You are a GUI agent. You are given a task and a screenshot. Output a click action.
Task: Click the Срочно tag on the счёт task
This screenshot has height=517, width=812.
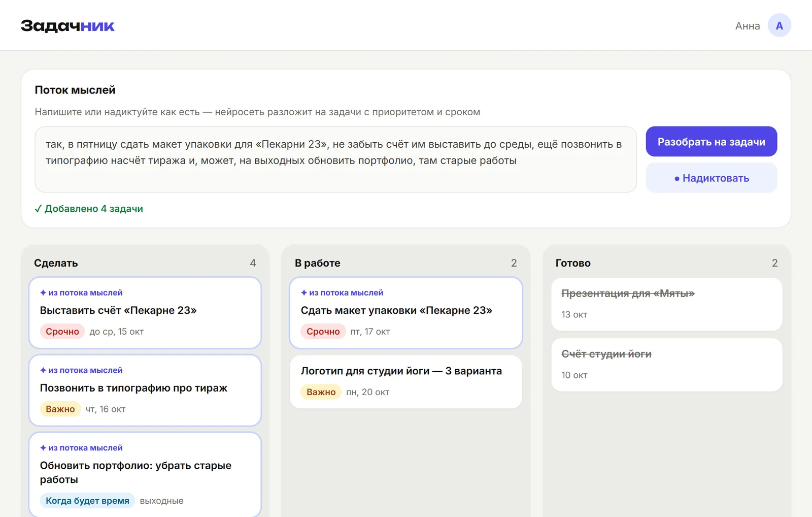pyautogui.click(x=62, y=332)
